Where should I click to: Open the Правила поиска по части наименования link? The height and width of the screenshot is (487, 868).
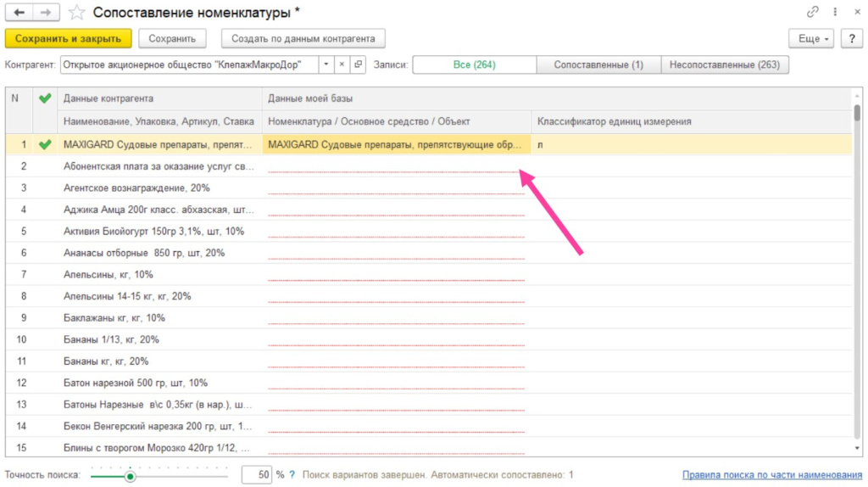[x=771, y=475]
